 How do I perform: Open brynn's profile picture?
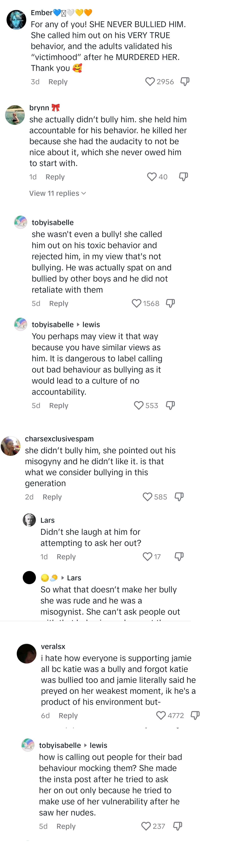point(15,115)
